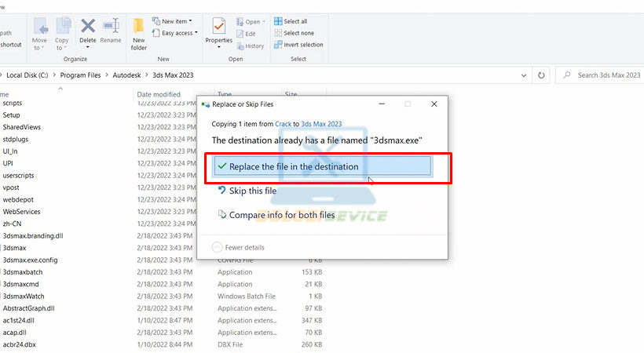The width and height of the screenshot is (644, 353).
Task: Refresh the current folder view
Action: coord(541,75)
